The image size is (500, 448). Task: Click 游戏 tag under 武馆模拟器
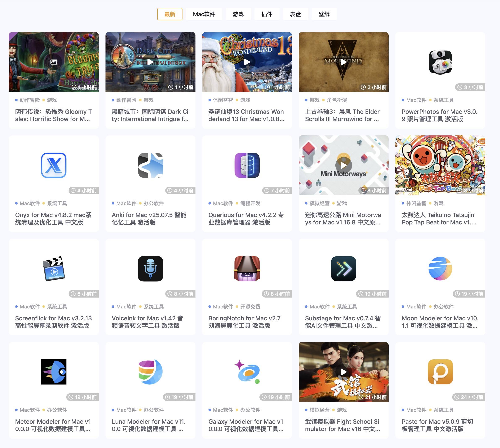[342, 410]
